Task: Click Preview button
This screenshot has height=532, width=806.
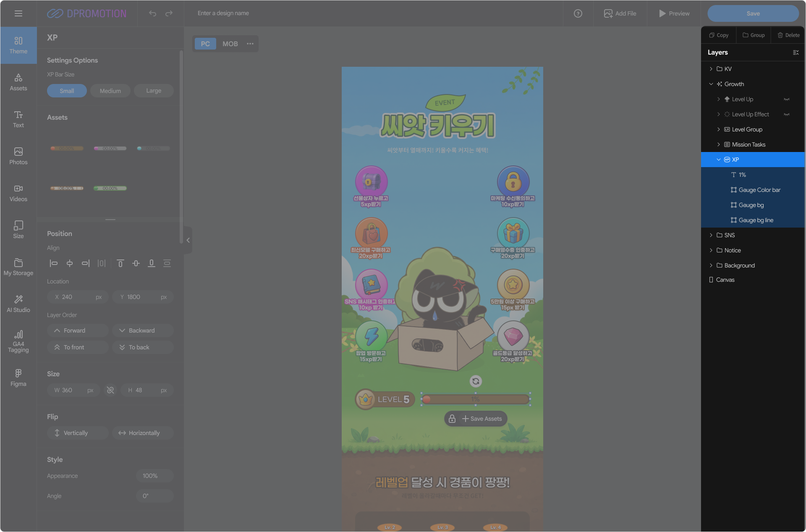Action: click(x=674, y=13)
